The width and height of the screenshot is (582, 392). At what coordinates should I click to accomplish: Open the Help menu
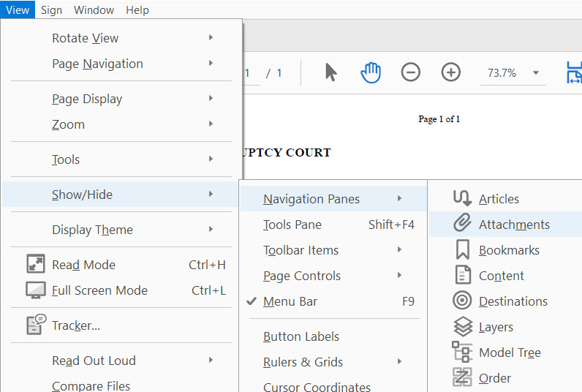pos(137,10)
